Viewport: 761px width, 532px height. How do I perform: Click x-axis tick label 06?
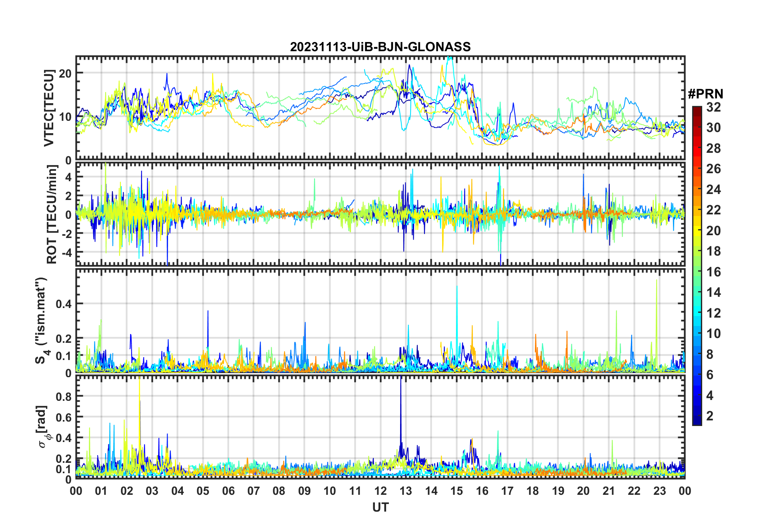(228, 491)
